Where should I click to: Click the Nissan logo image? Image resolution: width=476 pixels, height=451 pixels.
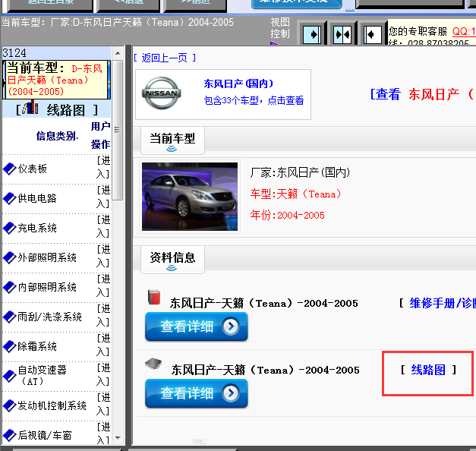[162, 93]
